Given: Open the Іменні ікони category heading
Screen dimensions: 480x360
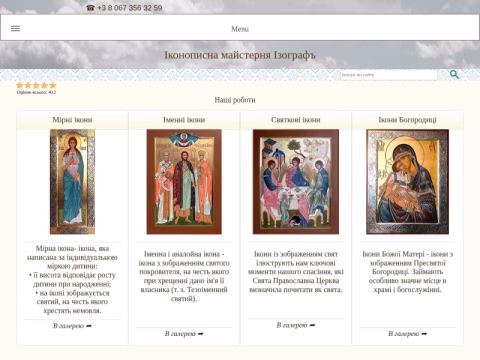Looking at the screenshot, I should point(184,120).
